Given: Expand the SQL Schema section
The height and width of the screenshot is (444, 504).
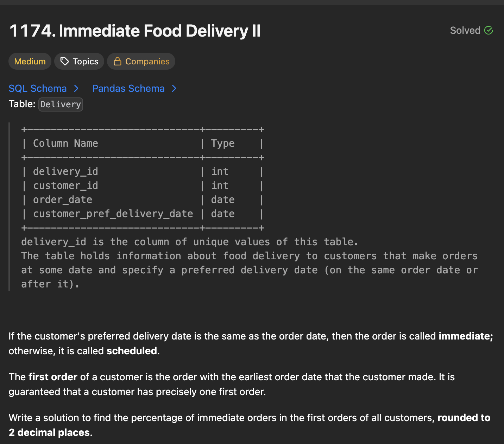Looking at the screenshot, I should pyautogui.click(x=38, y=88).
